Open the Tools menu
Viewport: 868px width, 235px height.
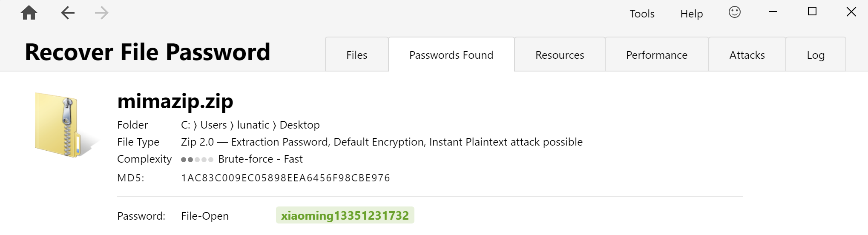pos(642,14)
